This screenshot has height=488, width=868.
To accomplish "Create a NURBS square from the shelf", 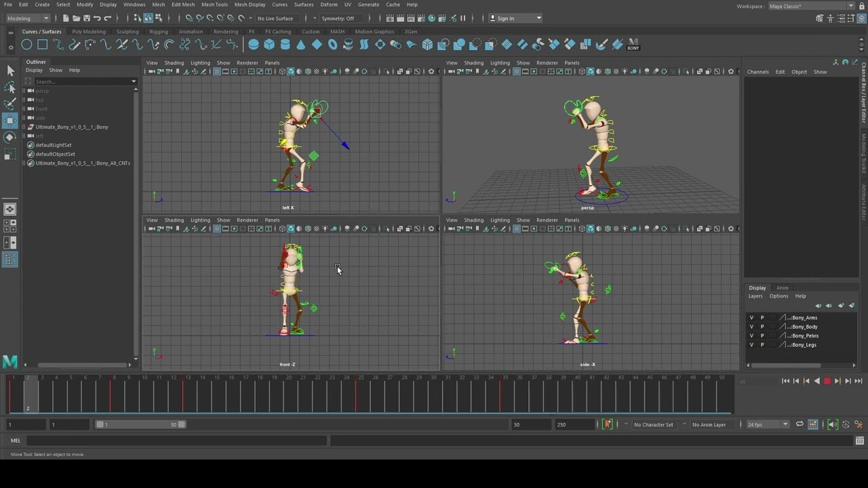I will [42, 44].
